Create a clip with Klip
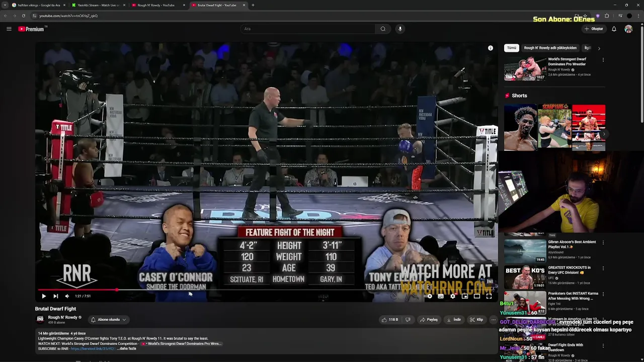Screen dimensions: 644x362 coord(476,319)
